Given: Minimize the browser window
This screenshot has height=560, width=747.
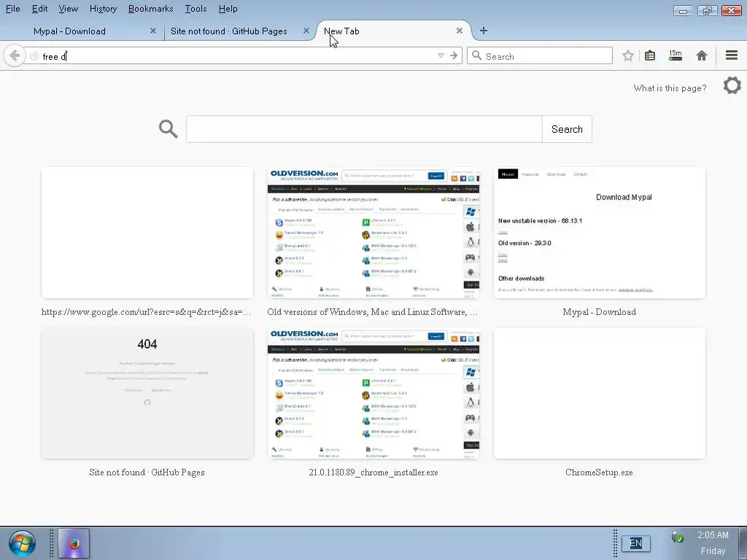Looking at the screenshot, I should pos(683,10).
